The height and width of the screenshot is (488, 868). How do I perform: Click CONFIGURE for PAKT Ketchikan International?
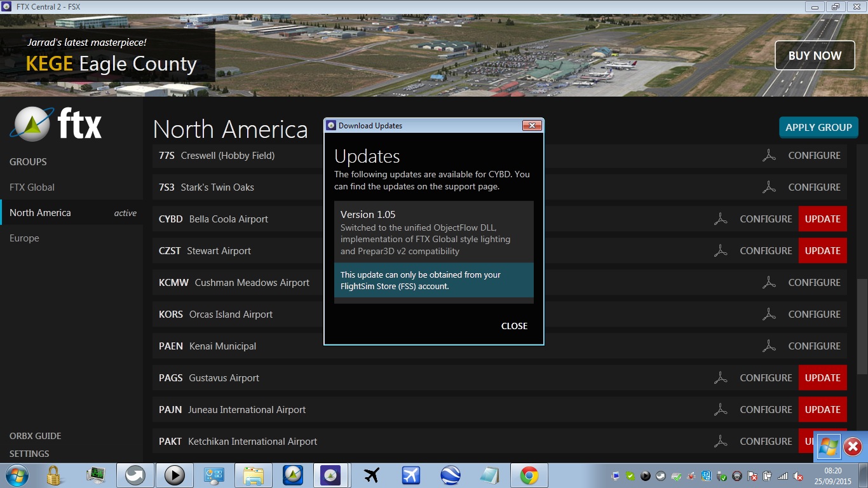point(766,442)
